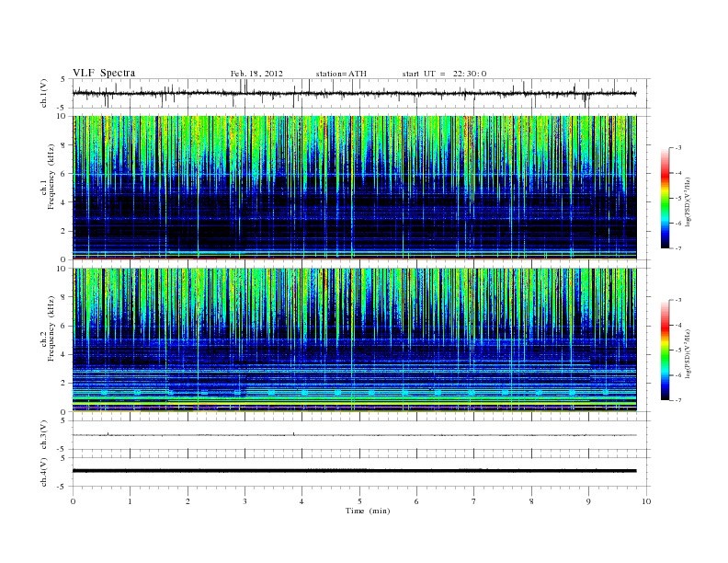Click the ch.2 frequency axis "4" tick

click(x=63, y=355)
